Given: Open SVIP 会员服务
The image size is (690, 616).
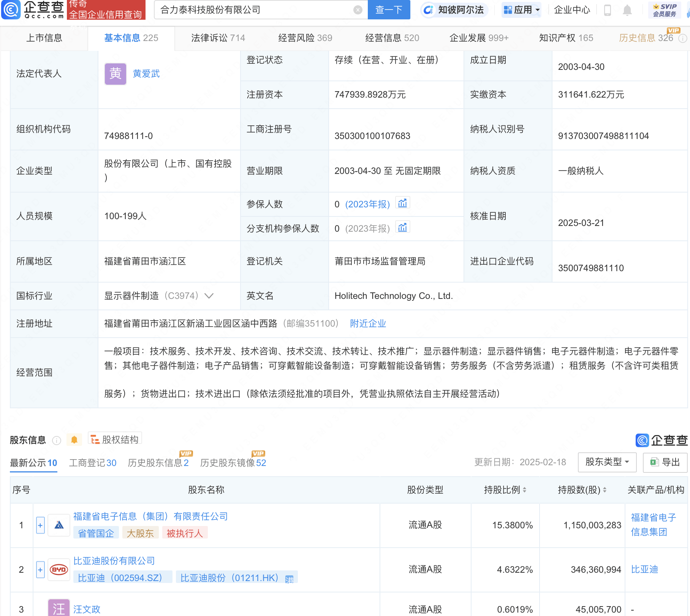Looking at the screenshot, I should click(x=665, y=10).
